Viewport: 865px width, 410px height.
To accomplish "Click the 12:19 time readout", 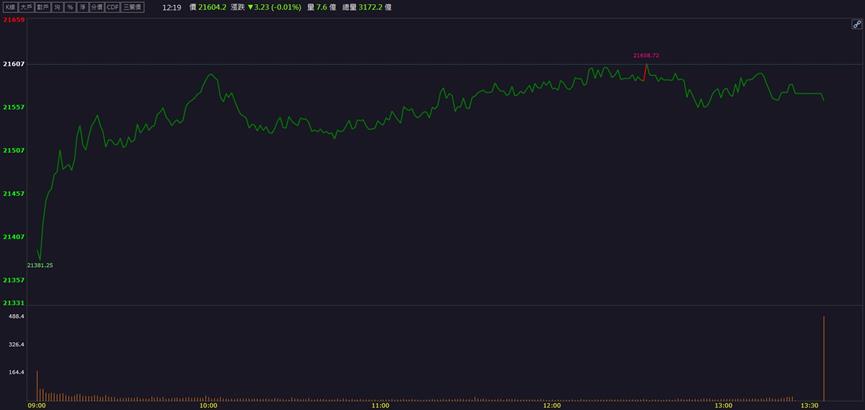I will (172, 8).
